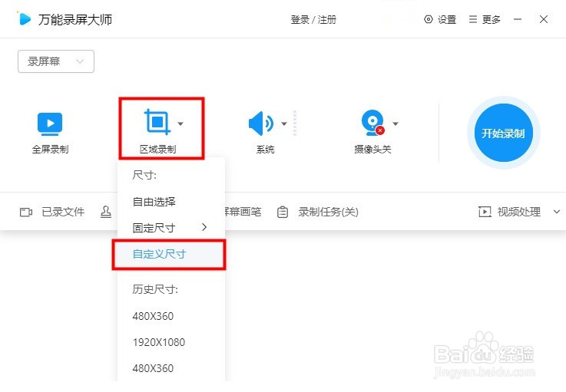Select 自由选择 from the size menu

(171, 202)
